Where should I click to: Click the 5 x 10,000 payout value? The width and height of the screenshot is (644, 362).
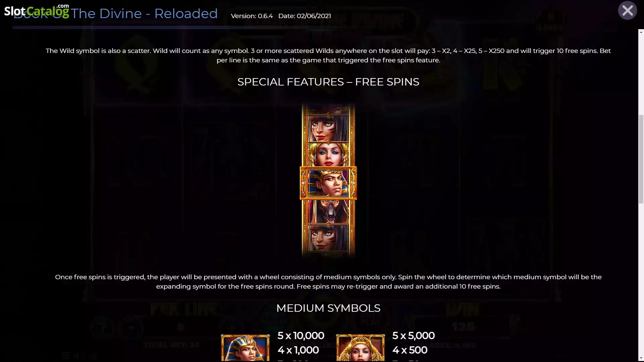(301, 336)
